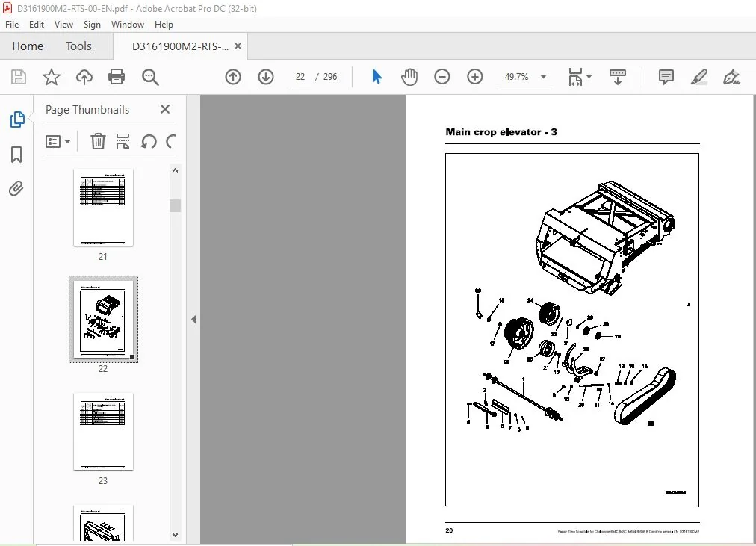
Task: Select the page 23 thumbnail
Action: point(103,431)
